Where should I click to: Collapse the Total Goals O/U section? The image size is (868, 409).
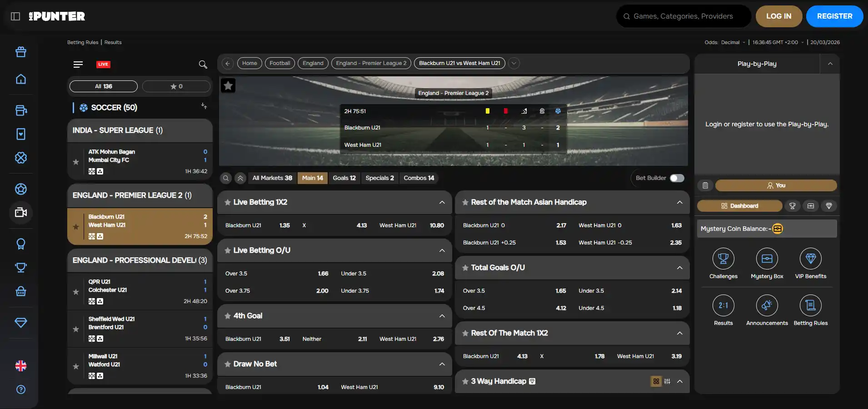(x=679, y=268)
